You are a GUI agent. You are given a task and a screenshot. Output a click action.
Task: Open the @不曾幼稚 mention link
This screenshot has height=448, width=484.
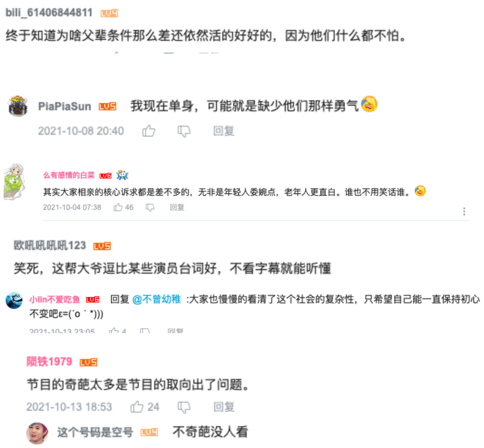(156, 299)
